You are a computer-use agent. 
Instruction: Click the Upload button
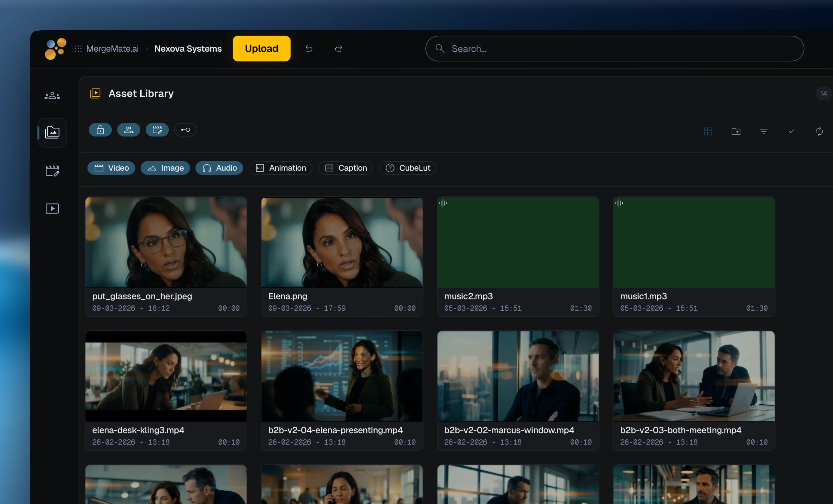(261, 48)
